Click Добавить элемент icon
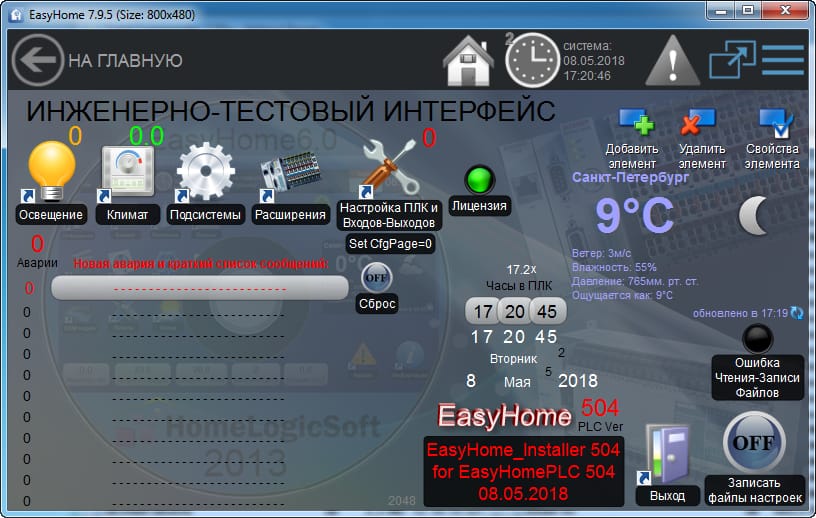This screenshot has width=816, height=518. coord(636,122)
